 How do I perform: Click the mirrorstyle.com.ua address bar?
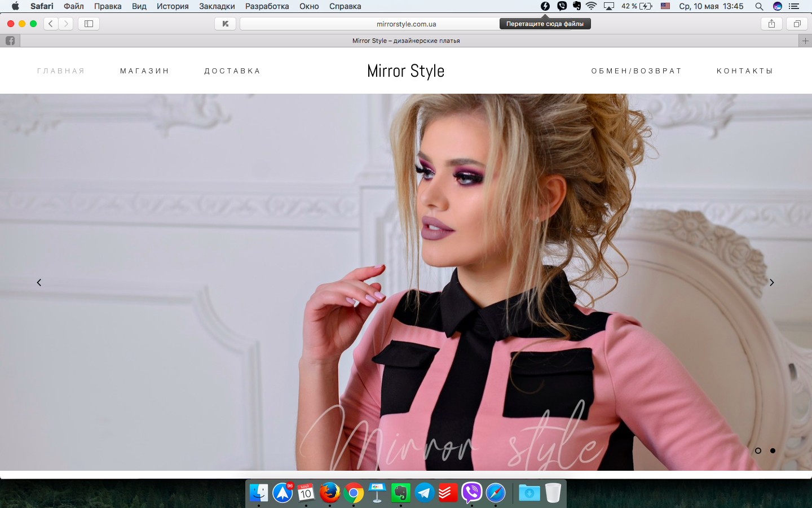pos(406,24)
